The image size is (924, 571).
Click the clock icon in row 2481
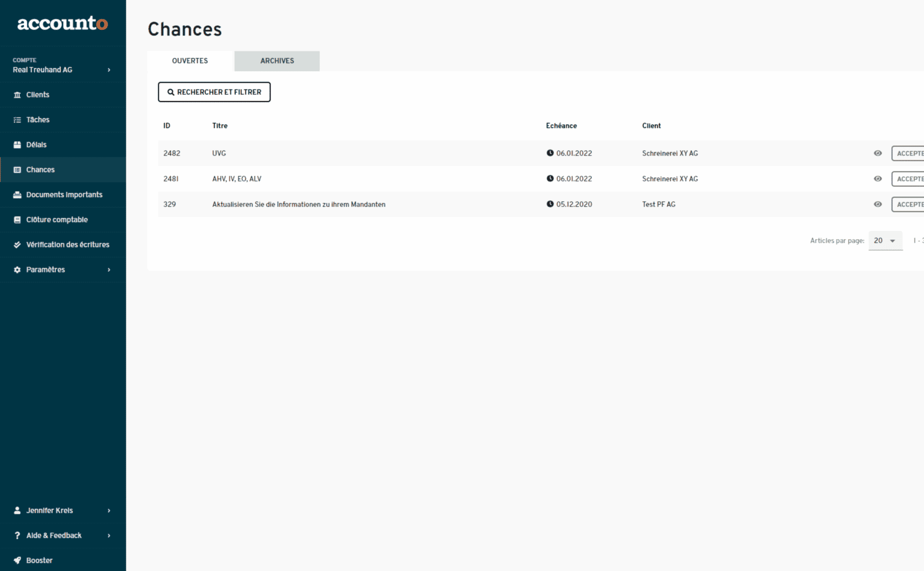(x=550, y=178)
